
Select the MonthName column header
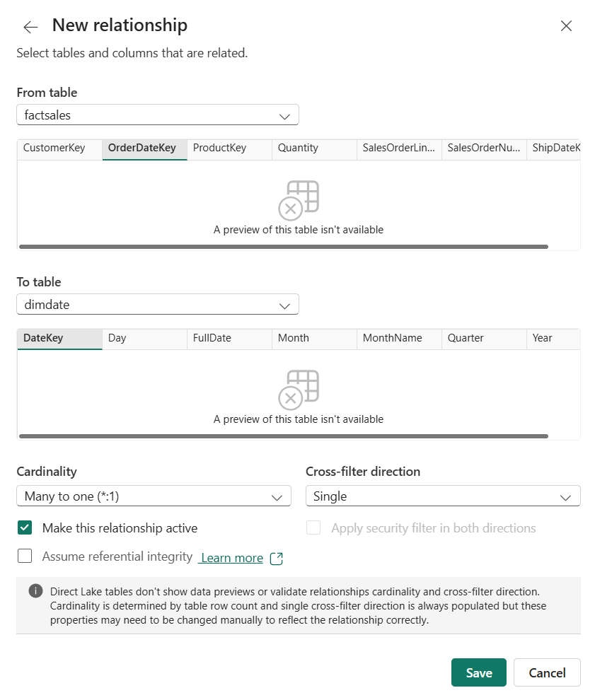pyautogui.click(x=399, y=339)
